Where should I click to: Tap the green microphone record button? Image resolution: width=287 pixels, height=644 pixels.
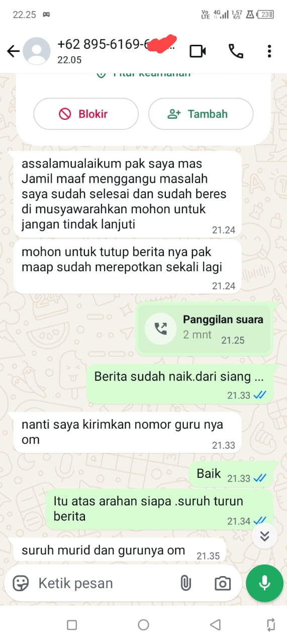coord(264,583)
